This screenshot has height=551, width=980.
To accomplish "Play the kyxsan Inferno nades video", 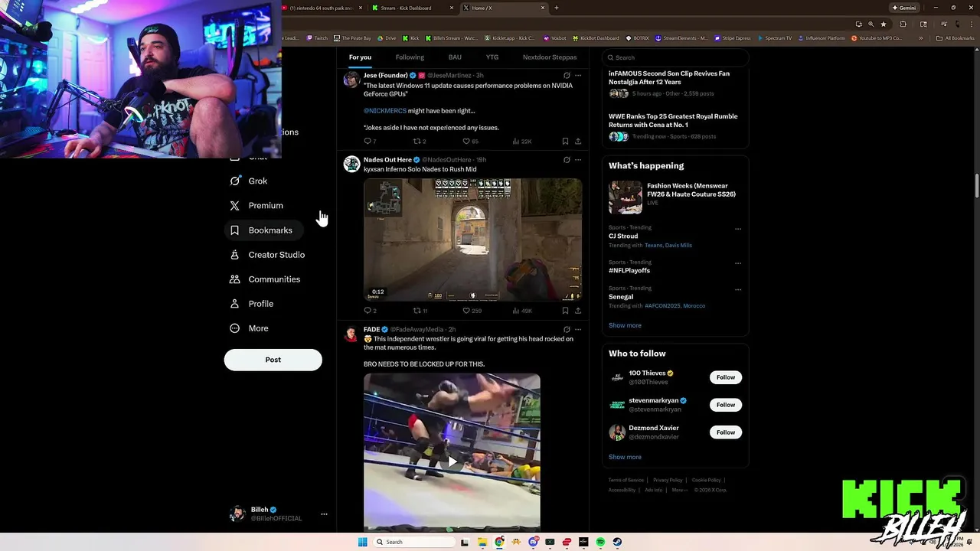I will coord(472,240).
